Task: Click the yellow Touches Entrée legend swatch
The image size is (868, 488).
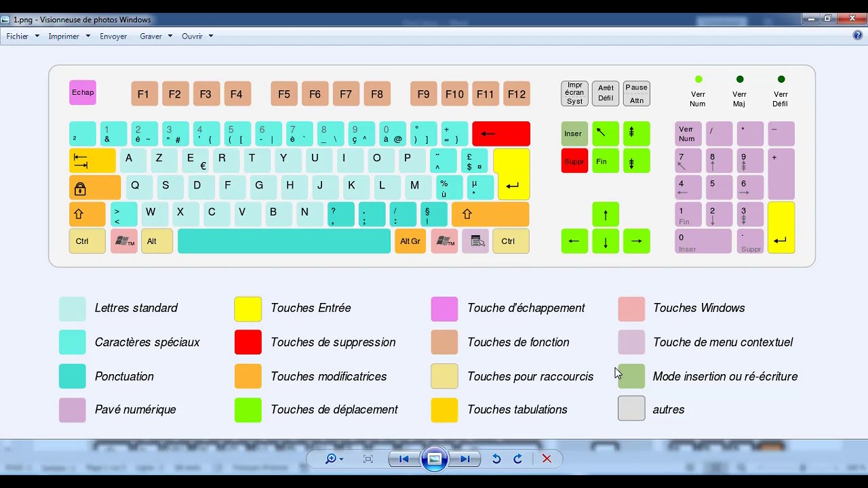Action: tap(248, 308)
